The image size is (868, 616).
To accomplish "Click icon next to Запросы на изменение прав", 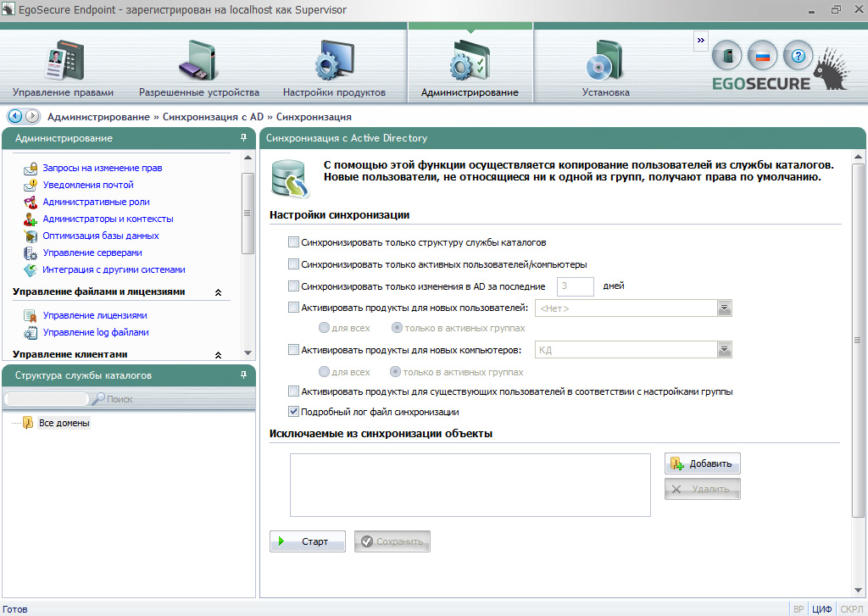I will pyautogui.click(x=31, y=169).
